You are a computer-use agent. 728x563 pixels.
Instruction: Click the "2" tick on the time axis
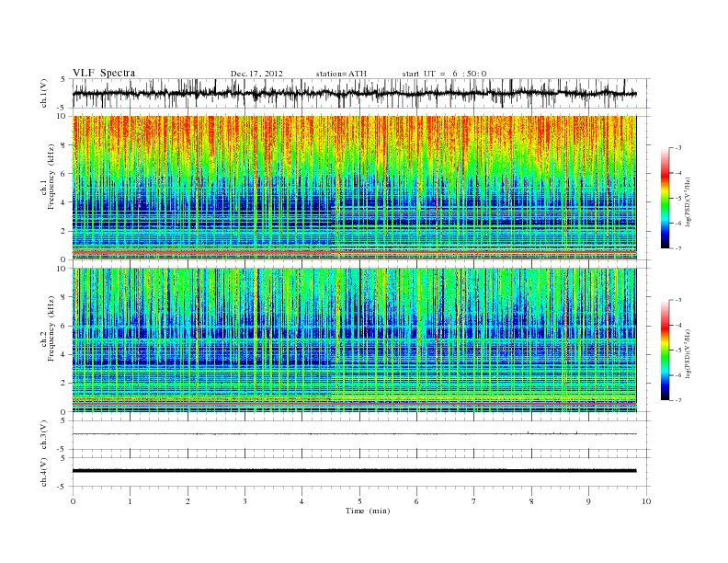(188, 501)
